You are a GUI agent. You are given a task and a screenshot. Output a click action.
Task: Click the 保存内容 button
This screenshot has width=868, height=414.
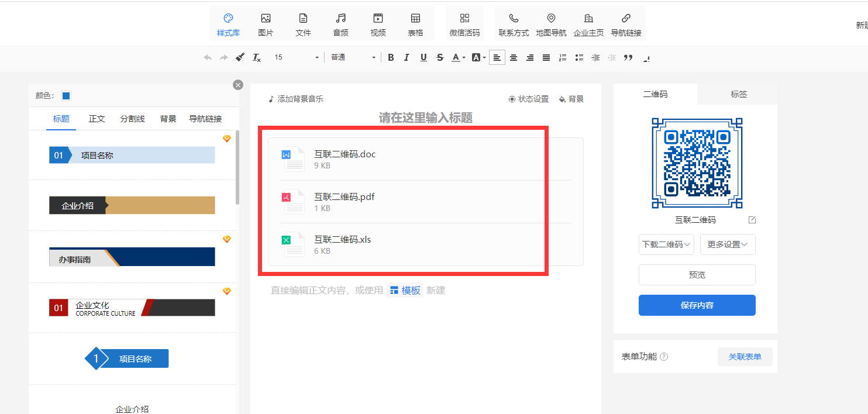coord(697,305)
